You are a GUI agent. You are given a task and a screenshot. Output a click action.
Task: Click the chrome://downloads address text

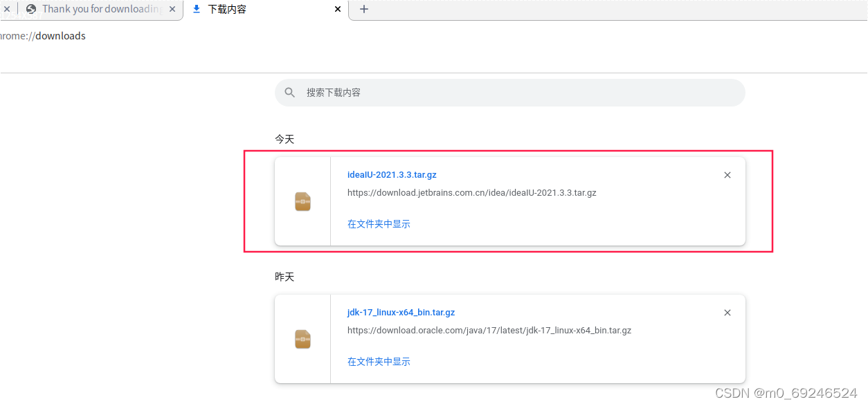pos(43,36)
